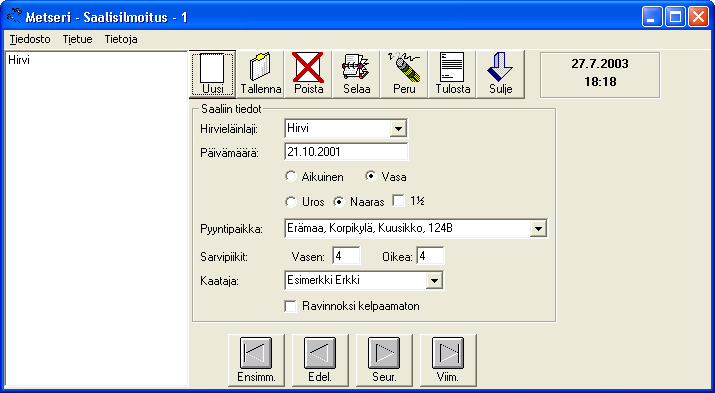This screenshot has height=393, width=715.
Task: Open the Kaataja dropdown arrow
Action: pyautogui.click(x=434, y=281)
